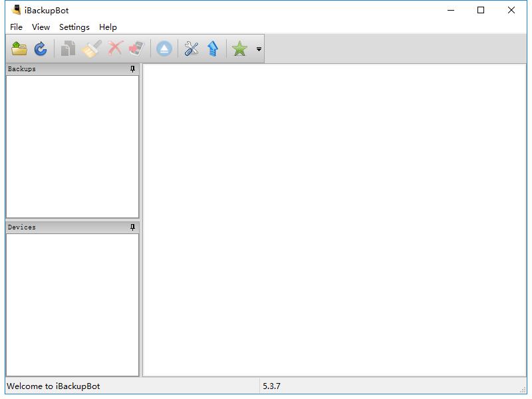Open the Help menu
Viewport: 532px width, 399px height.
[108, 27]
